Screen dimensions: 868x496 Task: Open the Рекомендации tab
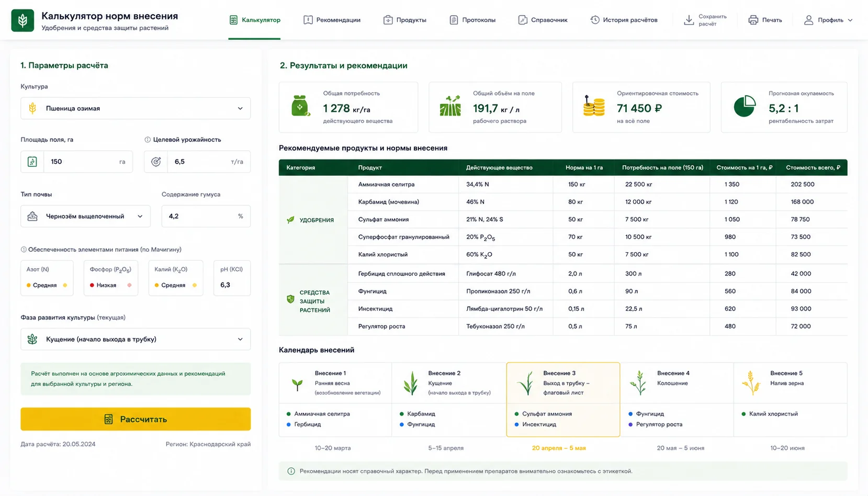tap(332, 20)
